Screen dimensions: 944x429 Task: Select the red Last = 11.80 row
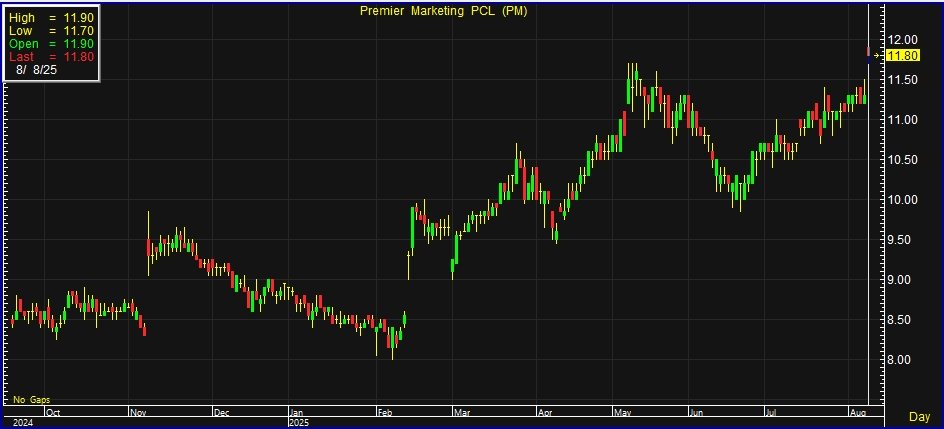pos(50,57)
